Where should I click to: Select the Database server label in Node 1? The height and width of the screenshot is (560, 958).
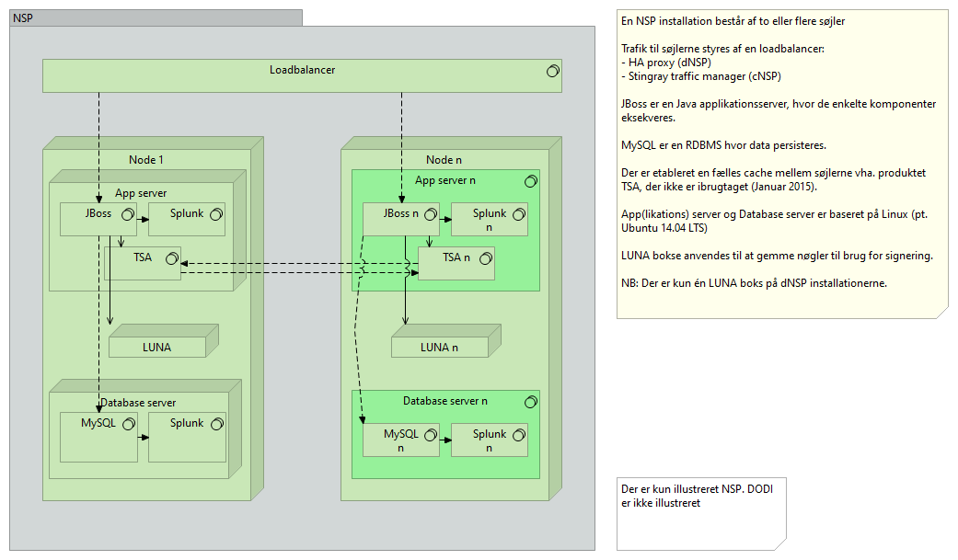(138, 403)
